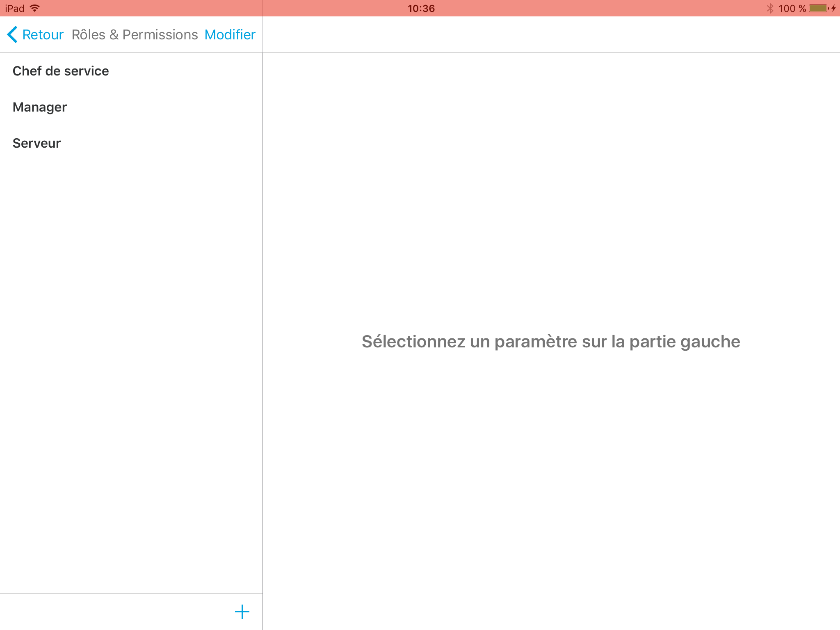
Task: Tap the 100 % battery percentage
Action: 792,8
